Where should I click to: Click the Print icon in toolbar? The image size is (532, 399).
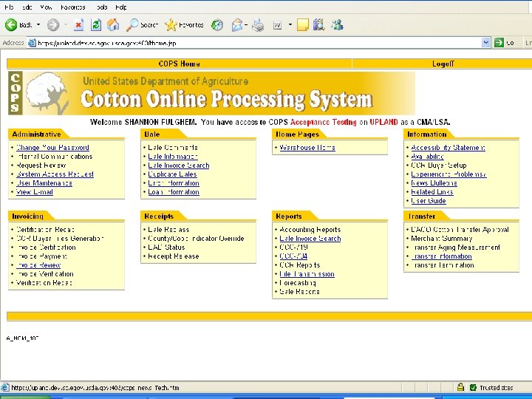pos(258,24)
